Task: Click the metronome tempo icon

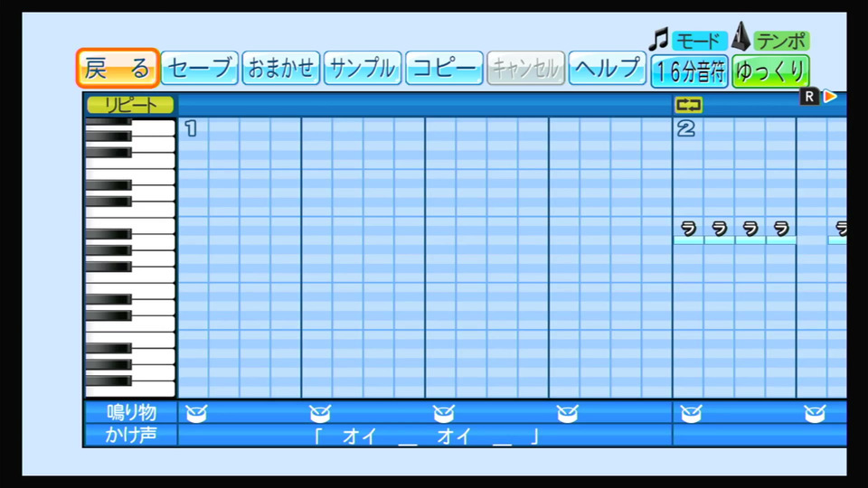Action: 741,36
